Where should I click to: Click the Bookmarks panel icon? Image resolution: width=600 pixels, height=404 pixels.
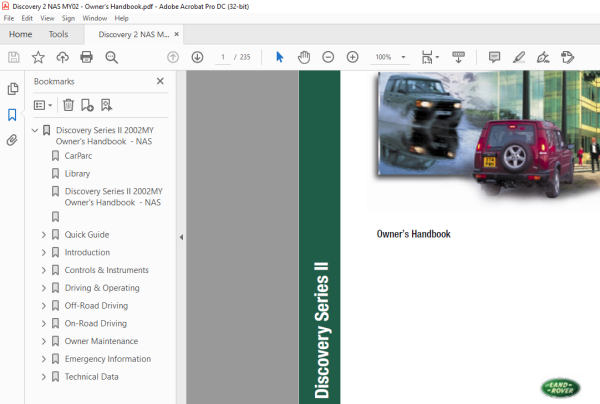pos(12,115)
